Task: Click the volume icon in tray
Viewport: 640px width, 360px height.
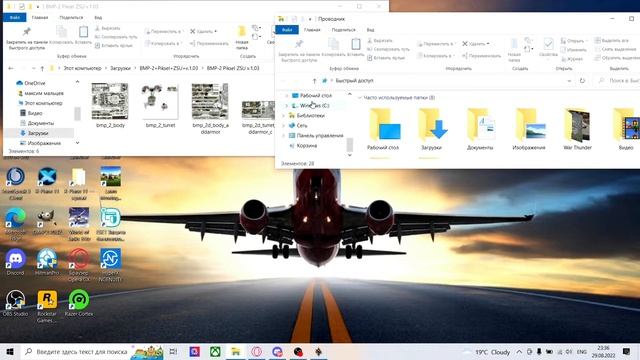Action: [569, 352]
